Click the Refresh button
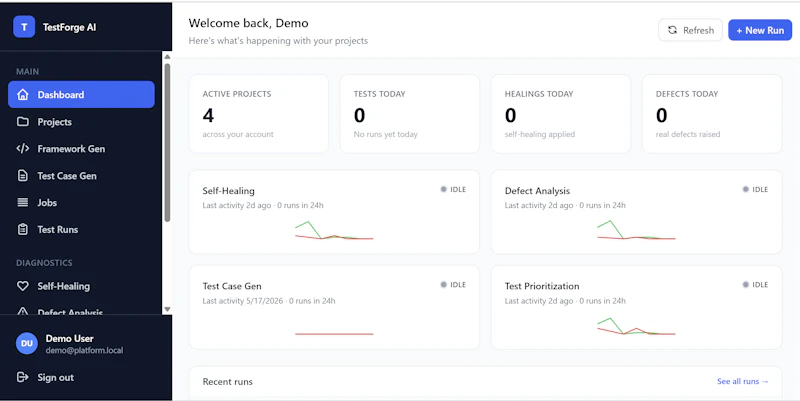Screen dimensions: 800x401 click(690, 30)
